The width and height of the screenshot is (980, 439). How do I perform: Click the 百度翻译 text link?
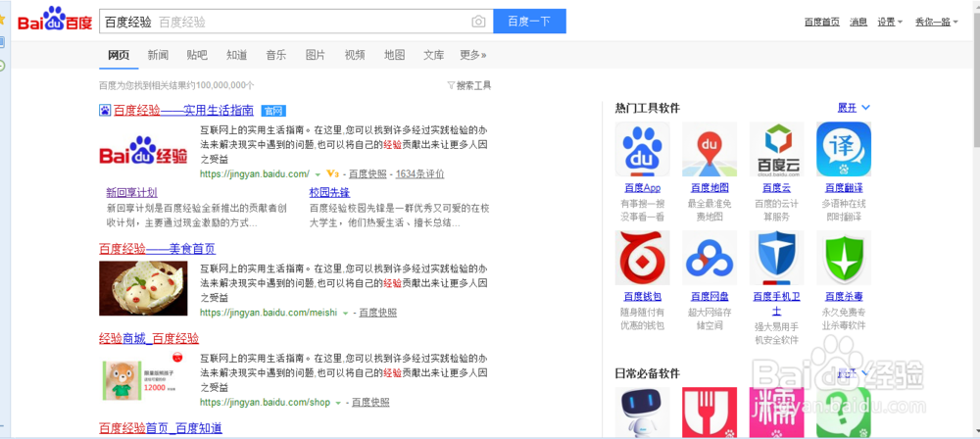pos(843,187)
